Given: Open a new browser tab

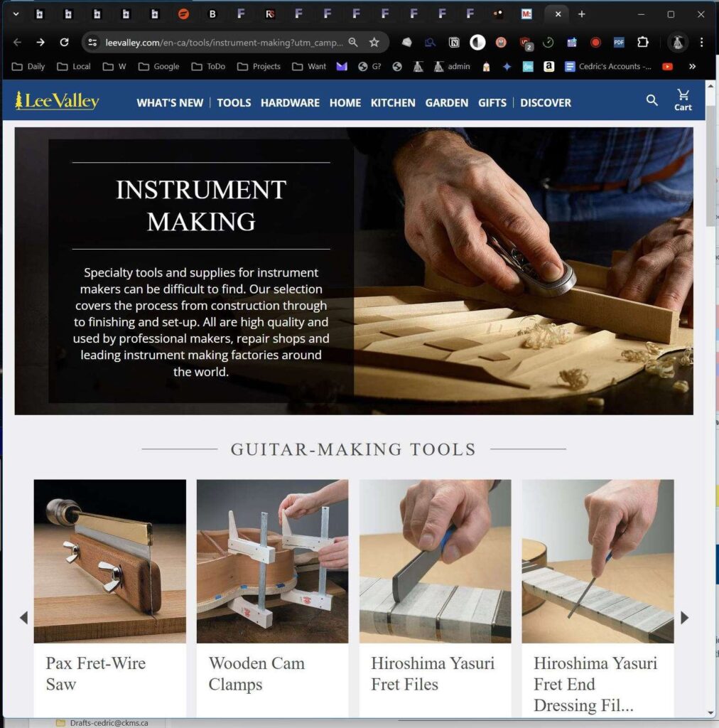Looking at the screenshot, I should tap(582, 14).
